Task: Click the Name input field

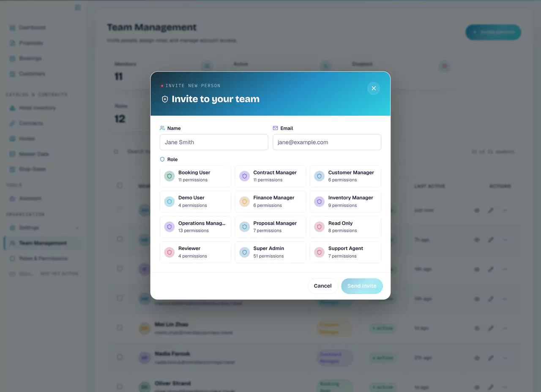Action: [x=214, y=142]
